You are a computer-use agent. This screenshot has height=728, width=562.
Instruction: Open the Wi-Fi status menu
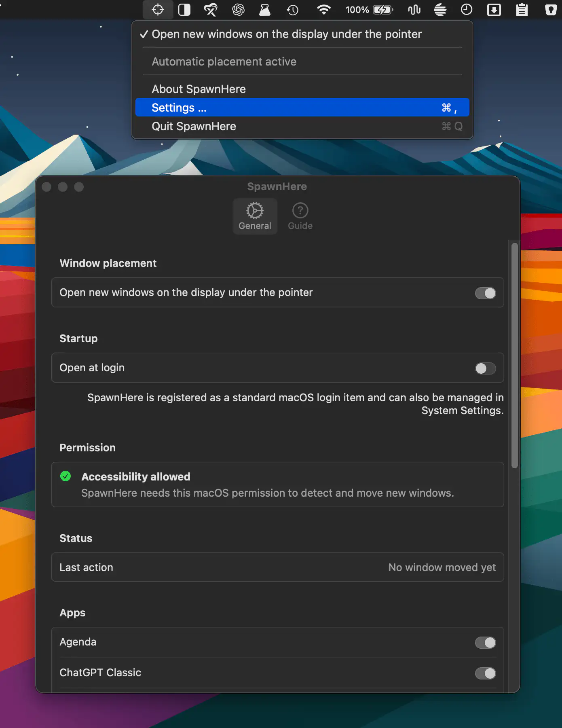[x=323, y=9]
